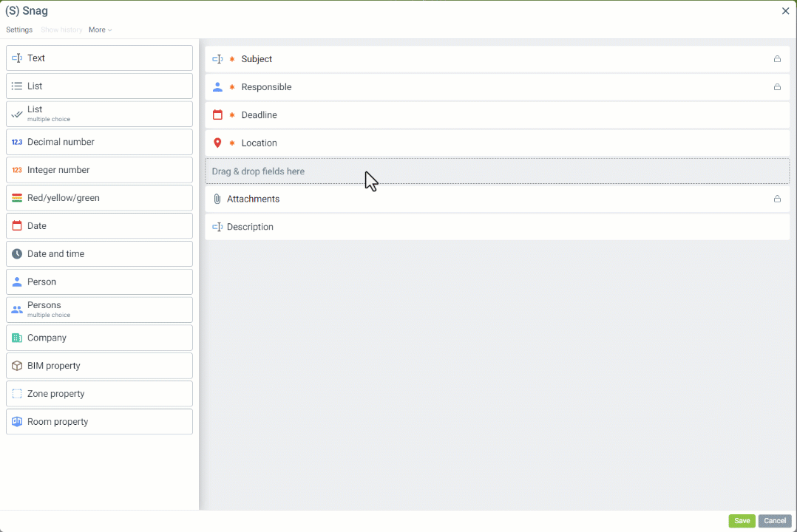Open the Settings menu item
Viewport: 797px width, 532px height.
coord(19,30)
